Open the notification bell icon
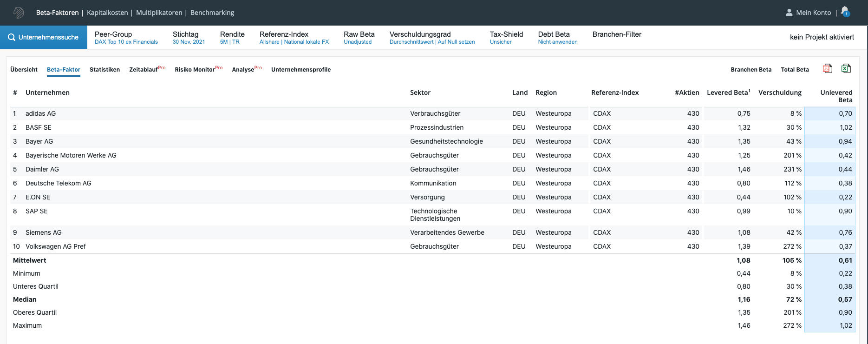This screenshot has height=344, width=868. click(845, 12)
